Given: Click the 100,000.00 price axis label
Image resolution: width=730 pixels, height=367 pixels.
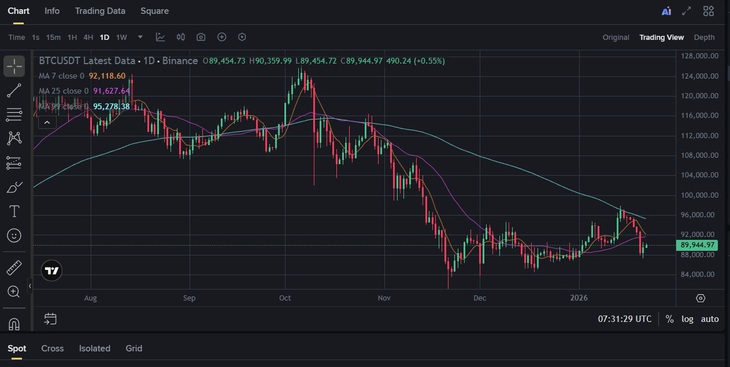Looking at the screenshot, I should [x=698, y=195].
